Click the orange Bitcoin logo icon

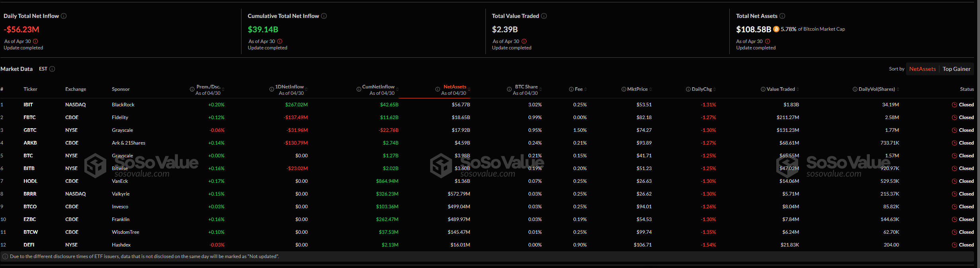pos(776,29)
